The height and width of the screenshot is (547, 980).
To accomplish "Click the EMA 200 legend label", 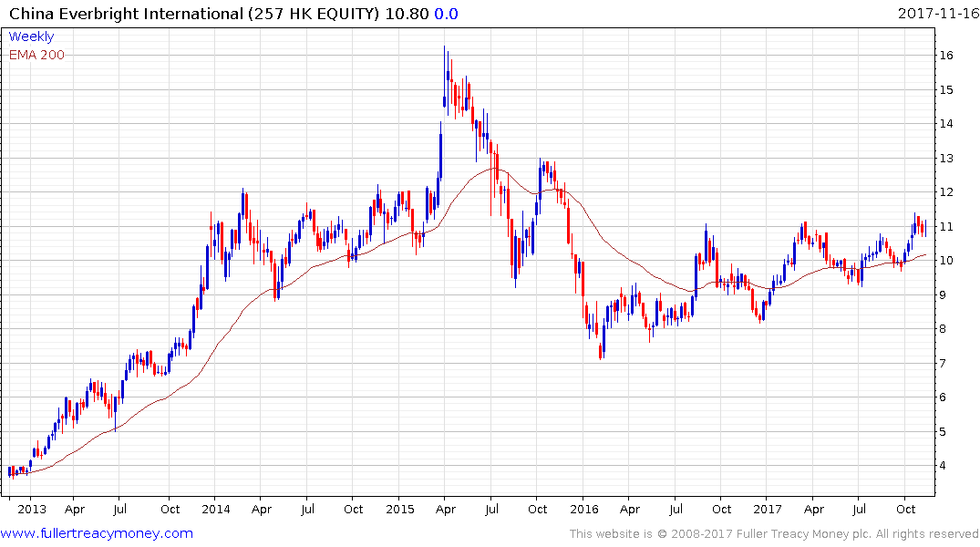I will pyautogui.click(x=36, y=55).
